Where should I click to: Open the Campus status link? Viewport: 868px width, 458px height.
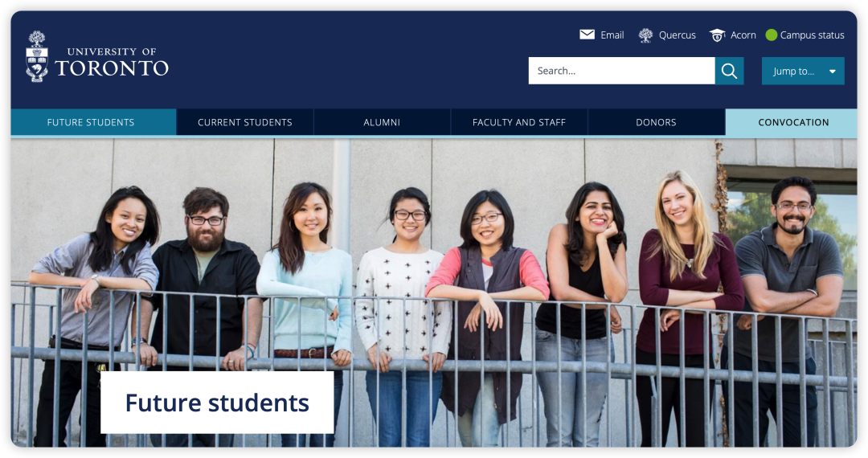tap(812, 35)
